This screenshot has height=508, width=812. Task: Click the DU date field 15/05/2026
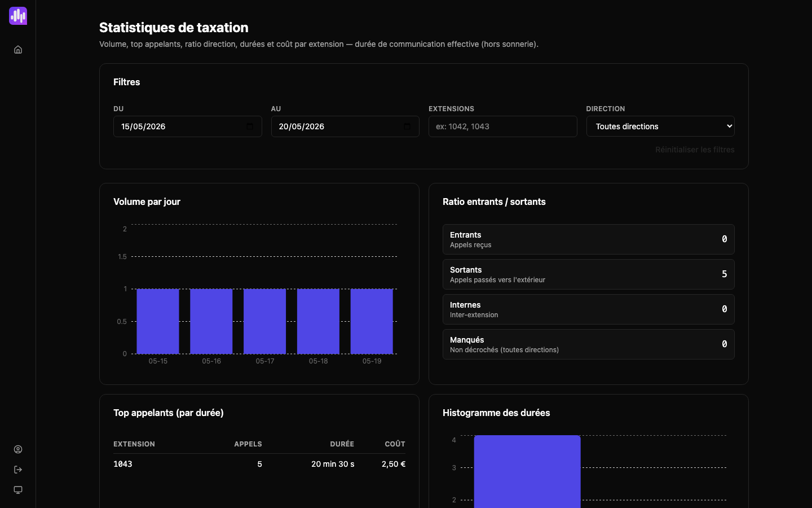(x=187, y=126)
